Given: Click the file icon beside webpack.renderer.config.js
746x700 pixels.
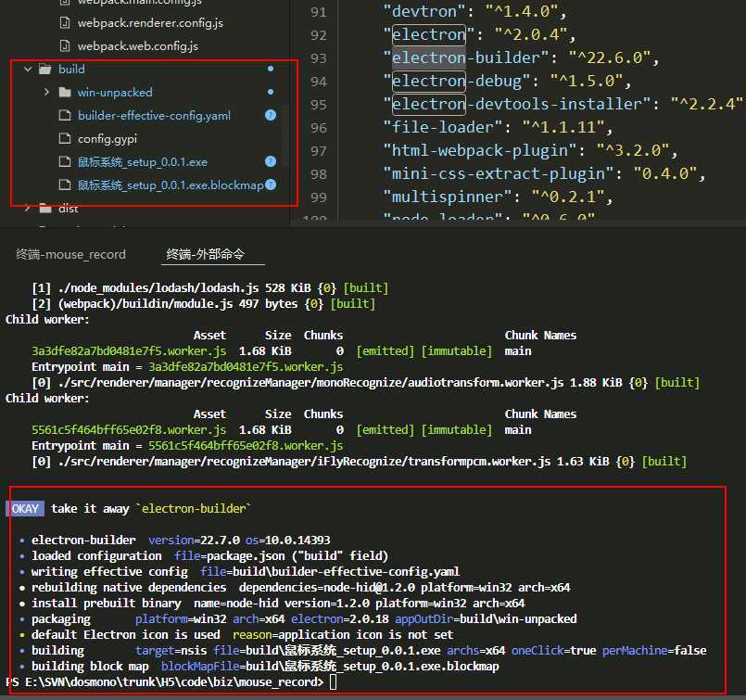Looking at the screenshot, I should coord(65,23).
